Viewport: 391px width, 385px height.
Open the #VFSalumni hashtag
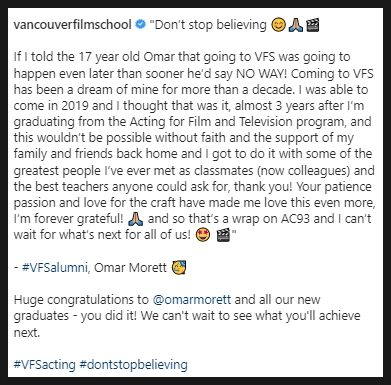[x=55, y=267]
